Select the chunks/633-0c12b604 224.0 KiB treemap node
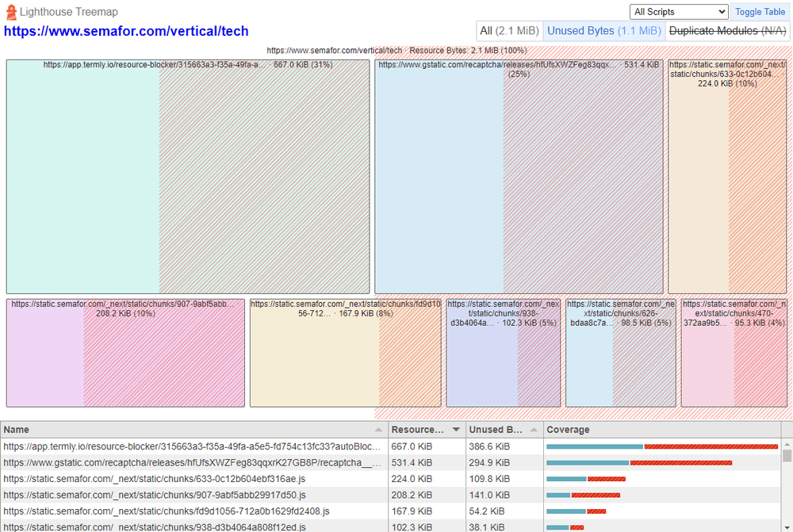Image resolution: width=793 pixels, height=532 pixels. pyautogui.click(x=727, y=177)
